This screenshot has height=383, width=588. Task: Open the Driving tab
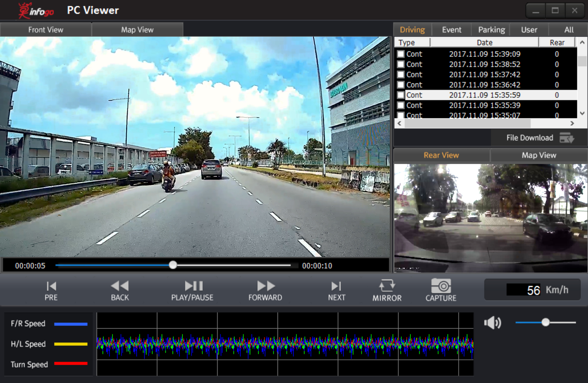(412, 30)
